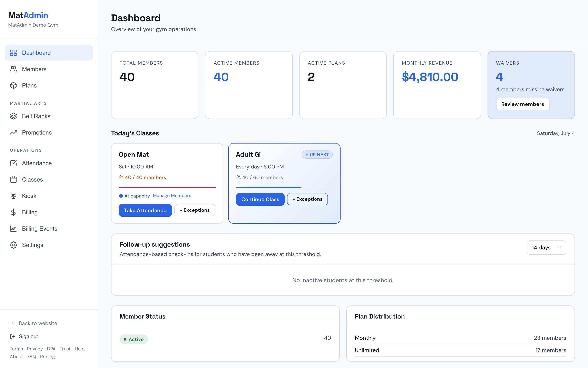
Task: Click the Adult Gi members count icon
Action: [238, 177]
